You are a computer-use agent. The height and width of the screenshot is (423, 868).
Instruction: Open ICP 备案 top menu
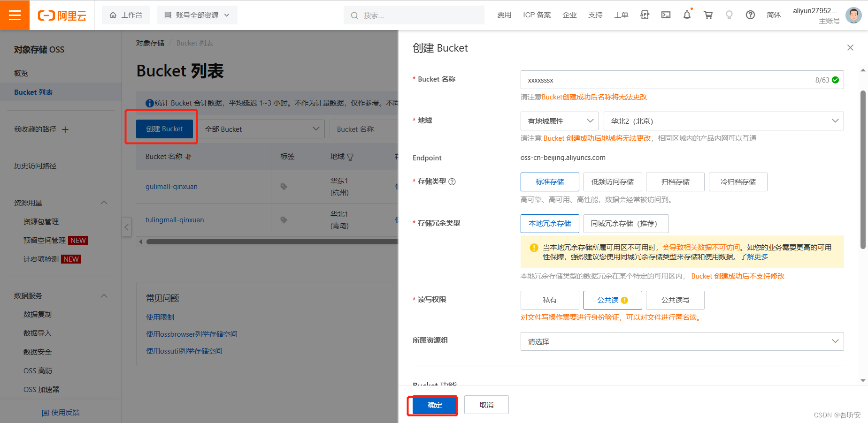click(x=537, y=15)
